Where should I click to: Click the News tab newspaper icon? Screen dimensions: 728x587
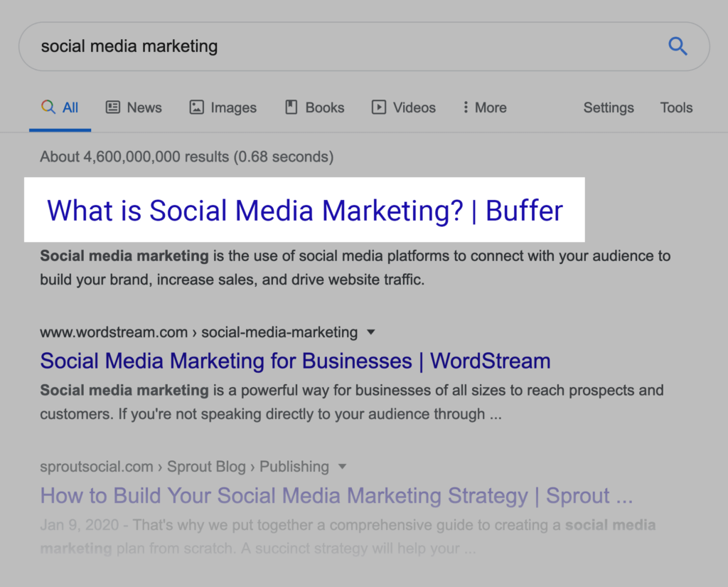click(x=113, y=107)
